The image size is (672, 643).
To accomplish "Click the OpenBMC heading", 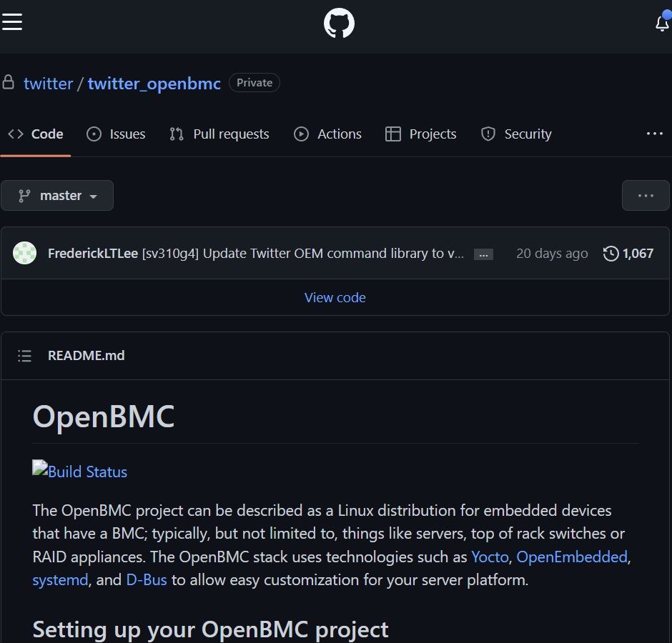I will [x=103, y=417].
